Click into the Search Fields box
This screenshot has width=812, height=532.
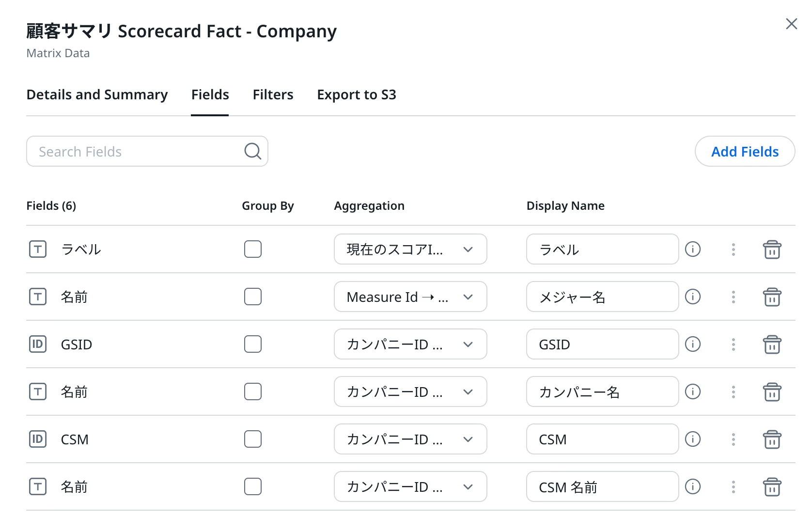pyautogui.click(x=136, y=152)
